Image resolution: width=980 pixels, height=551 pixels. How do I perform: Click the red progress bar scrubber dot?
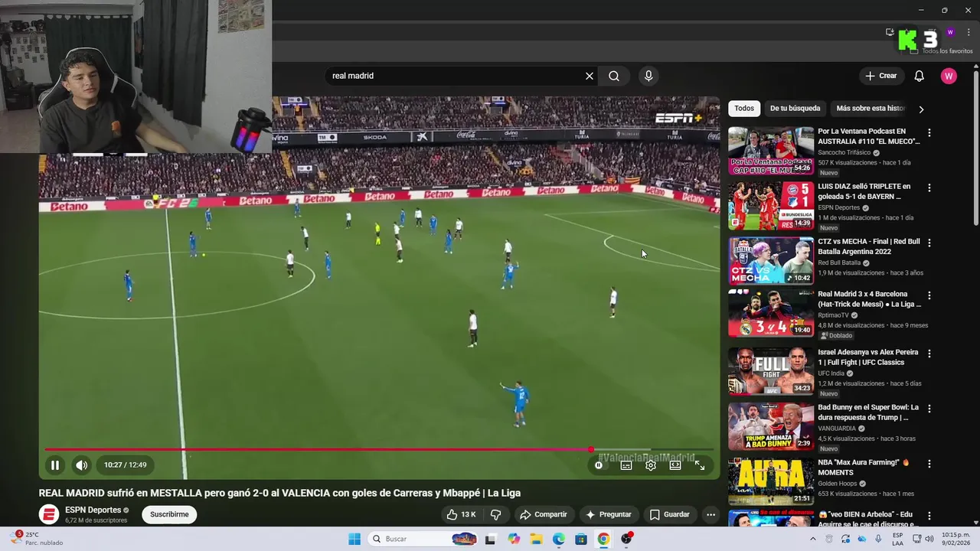pos(590,450)
